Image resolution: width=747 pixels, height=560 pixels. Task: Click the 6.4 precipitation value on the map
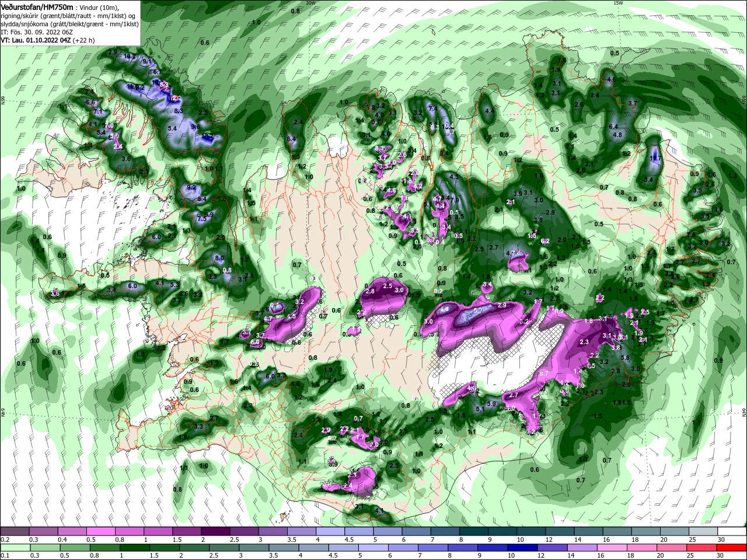click(613, 127)
